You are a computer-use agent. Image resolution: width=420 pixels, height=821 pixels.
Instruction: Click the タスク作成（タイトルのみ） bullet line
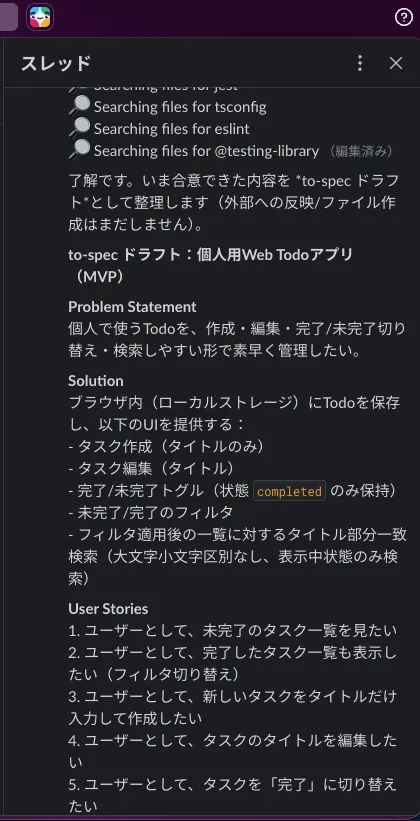(x=166, y=447)
